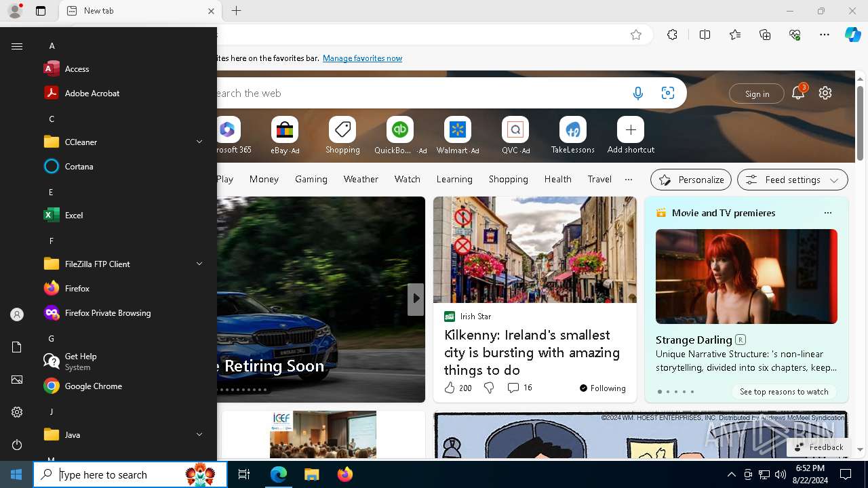Start visual search with camera icon
This screenshot has height=488, width=868.
click(668, 94)
